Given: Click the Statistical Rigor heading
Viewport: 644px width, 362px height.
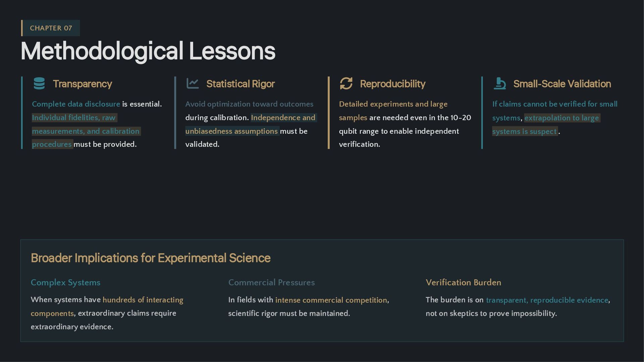Looking at the screenshot, I should 240,84.
